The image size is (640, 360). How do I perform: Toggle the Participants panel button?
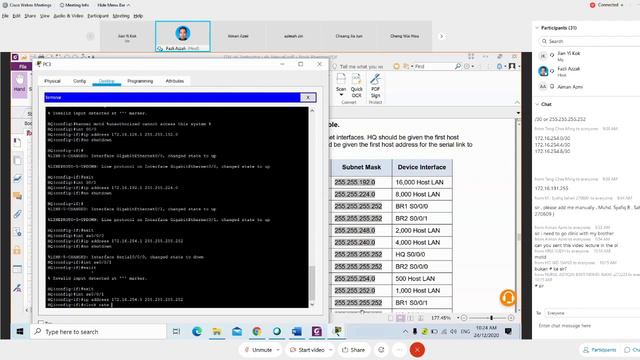click(600, 350)
